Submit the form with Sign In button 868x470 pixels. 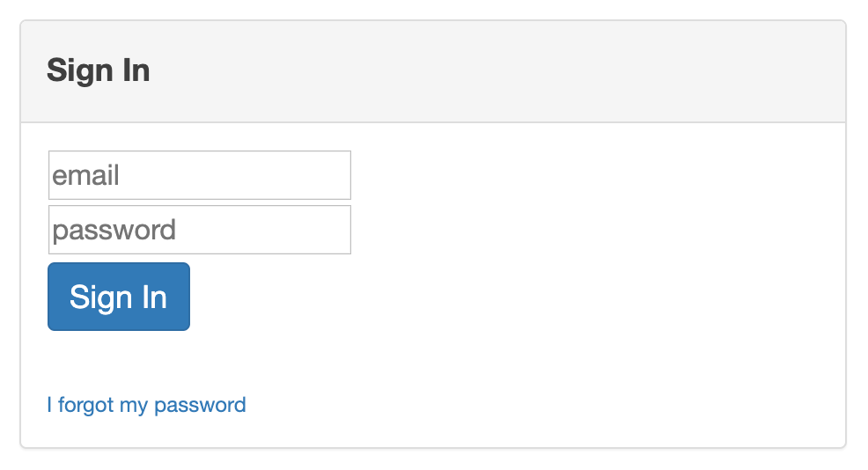(x=119, y=297)
